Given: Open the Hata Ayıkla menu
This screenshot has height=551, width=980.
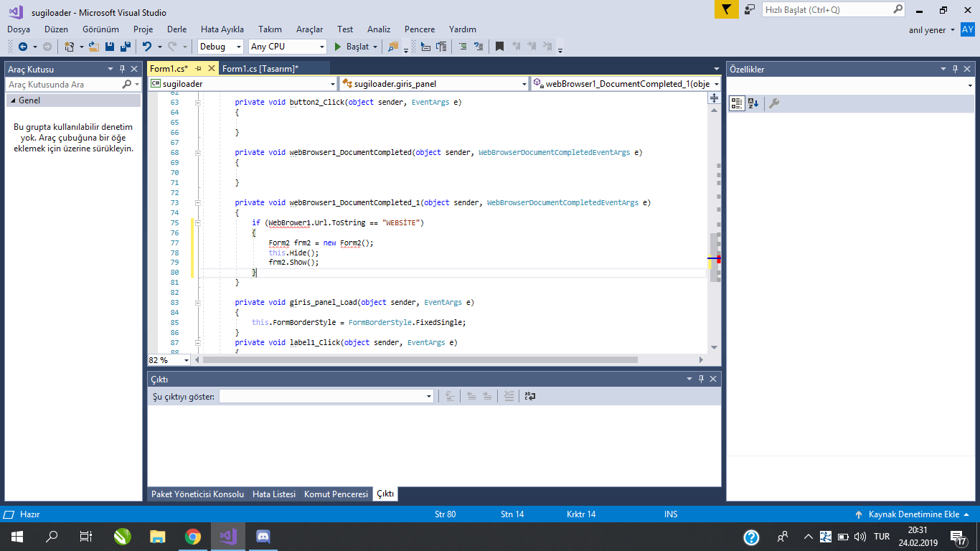Looking at the screenshot, I should click(x=222, y=29).
